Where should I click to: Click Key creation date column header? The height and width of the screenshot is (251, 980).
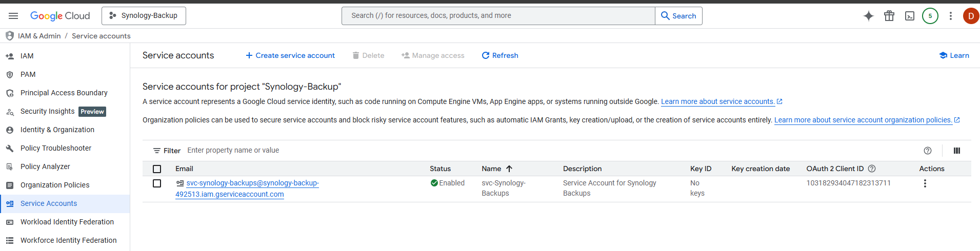click(x=761, y=169)
